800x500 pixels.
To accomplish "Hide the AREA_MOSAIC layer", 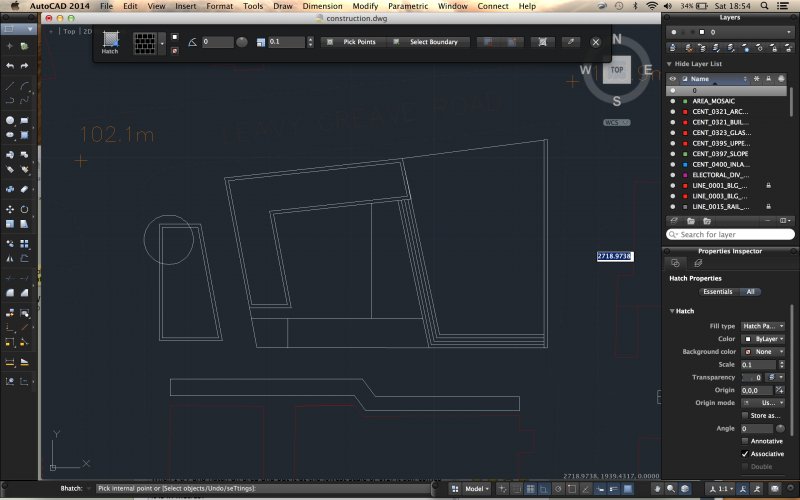I will click(672, 101).
